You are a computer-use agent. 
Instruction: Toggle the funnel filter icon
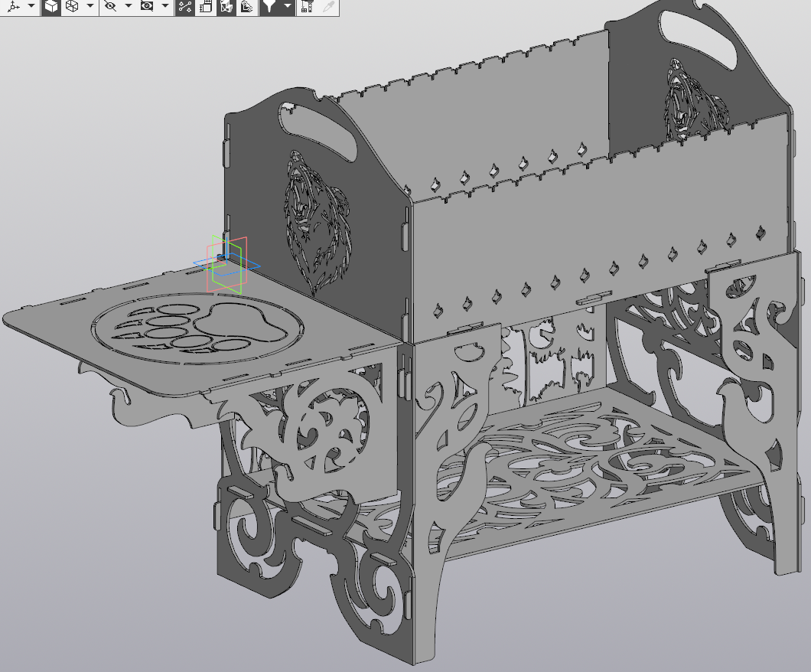[269, 6]
